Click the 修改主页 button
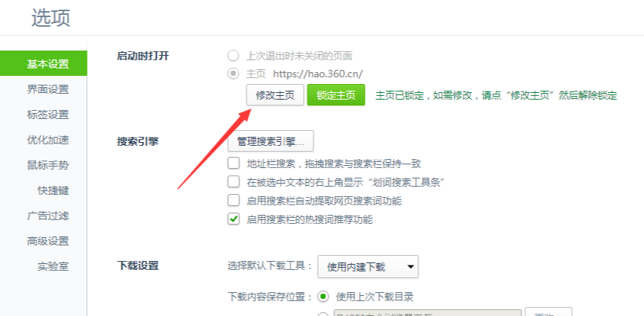Screen dimensions: 644x316 [x=275, y=95]
